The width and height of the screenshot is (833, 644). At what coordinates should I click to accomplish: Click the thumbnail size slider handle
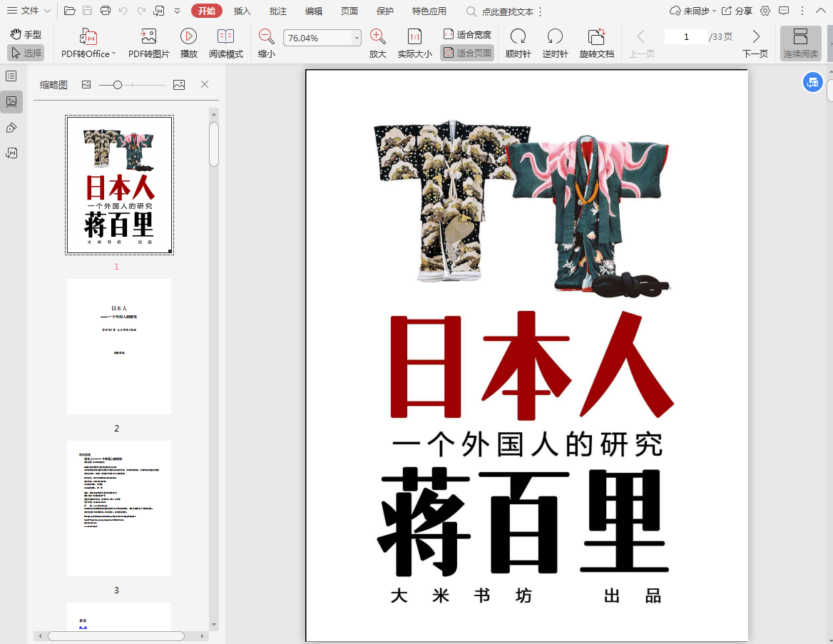(x=118, y=85)
